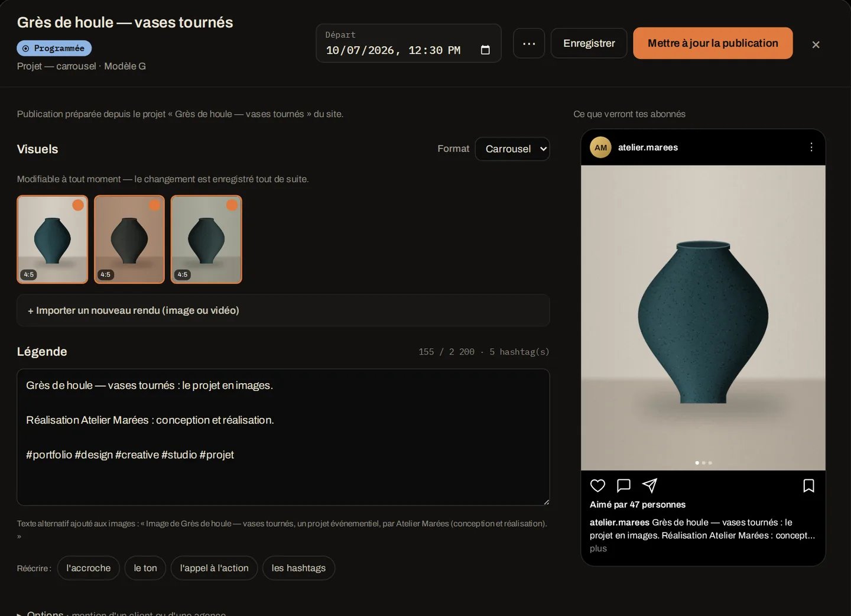The width and height of the screenshot is (851, 616).
Task: Click the orange dot on the second vase thumbnail
Action: 155,205
